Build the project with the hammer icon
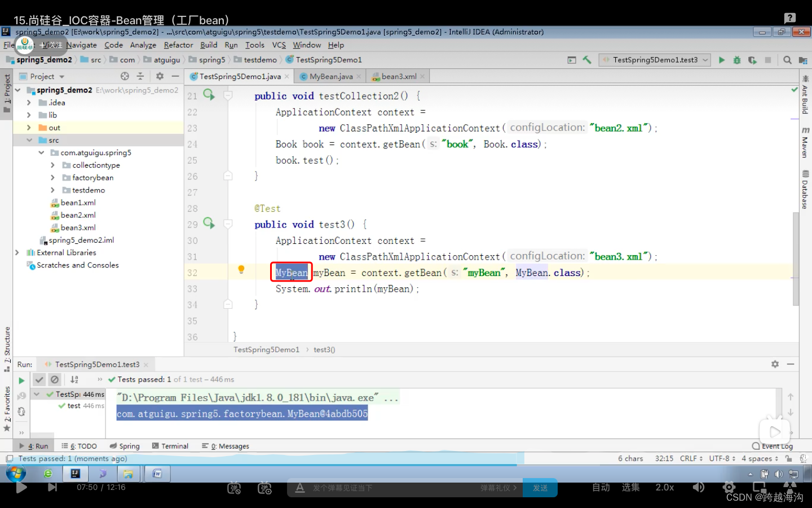Image resolution: width=812 pixels, height=508 pixels. pos(587,60)
